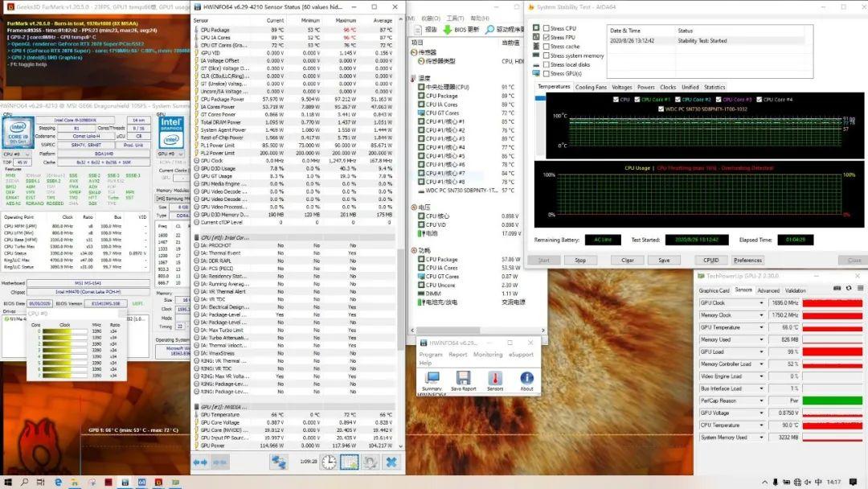Open the PerfCap Reason dropdown
The image size is (868, 489).
click(x=762, y=401)
